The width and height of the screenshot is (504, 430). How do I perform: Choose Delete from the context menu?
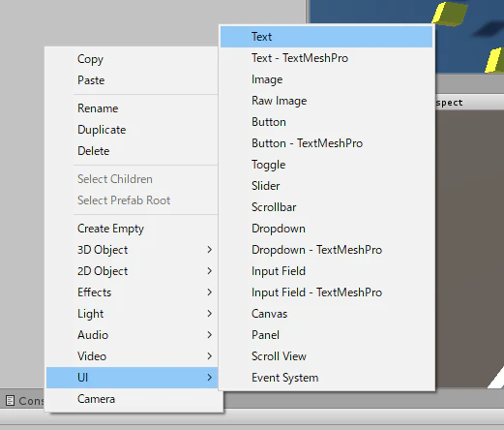(133, 151)
